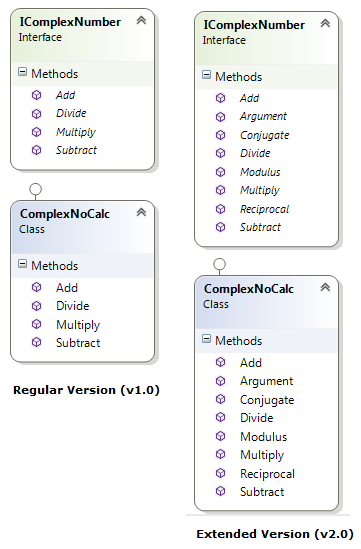Click the Divide method icon in v1.0 ComplexNoCalc class
This screenshot has width=361, height=549.
[x=36, y=306]
